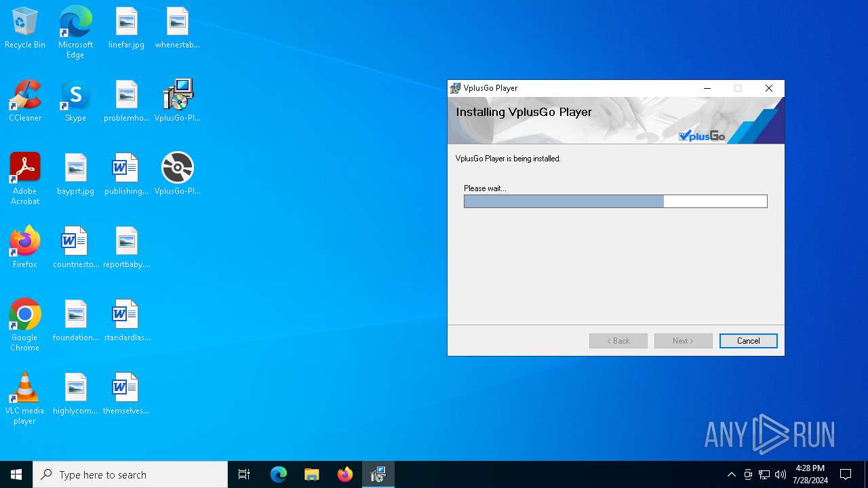The height and width of the screenshot is (488, 868).
Task: Select the foundation... image file on desktop
Action: click(x=75, y=321)
